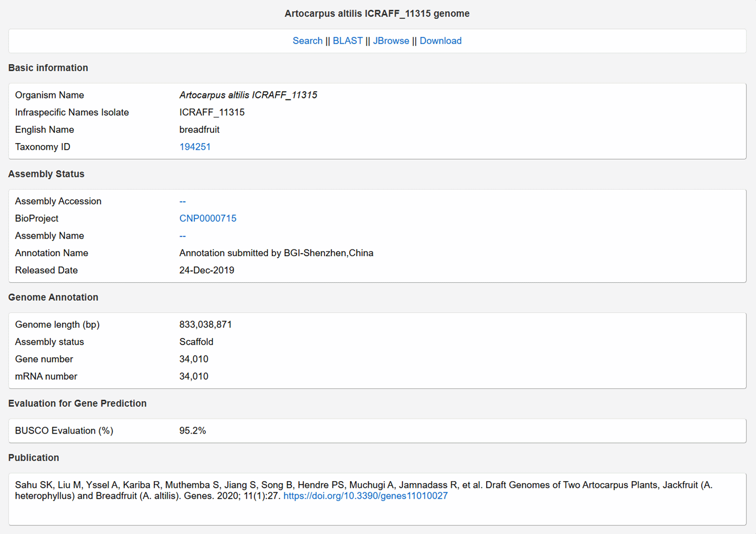Click the Evaluation for Gene Prediction heading
Image resolution: width=756 pixels, height=534 pixels.
77,404
